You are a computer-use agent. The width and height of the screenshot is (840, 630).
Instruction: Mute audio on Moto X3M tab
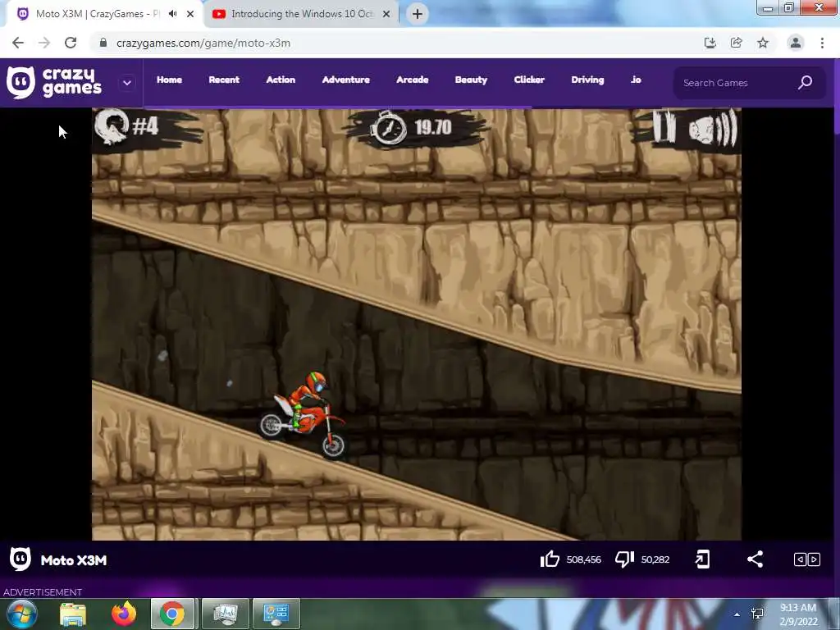pyautogui.click(x=172, y=14)
